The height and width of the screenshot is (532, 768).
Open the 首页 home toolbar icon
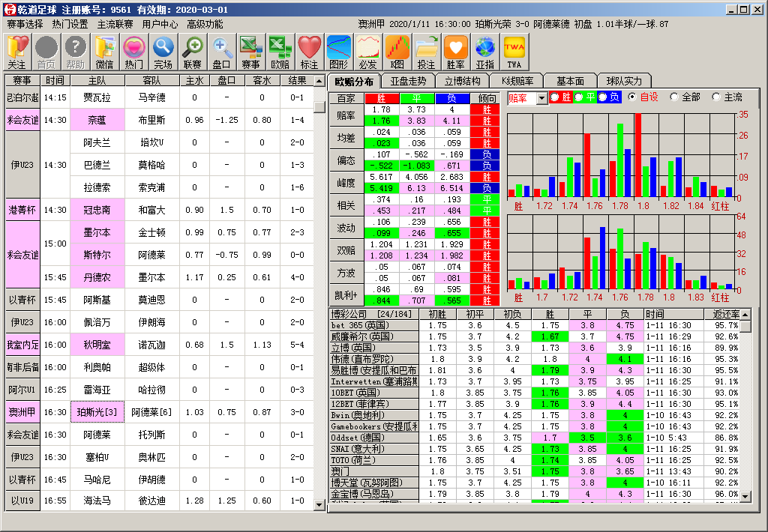[46, 52]
